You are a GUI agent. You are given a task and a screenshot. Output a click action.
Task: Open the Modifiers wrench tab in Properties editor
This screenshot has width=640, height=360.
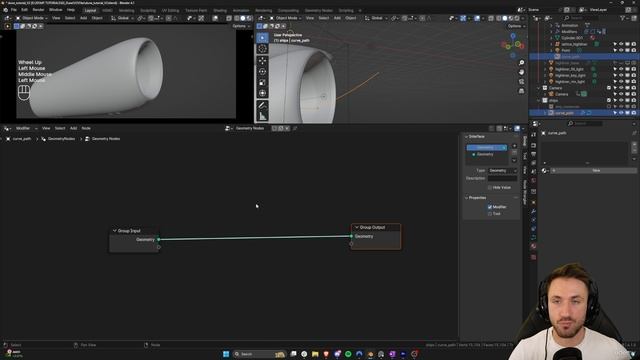[x=533, y=211]
